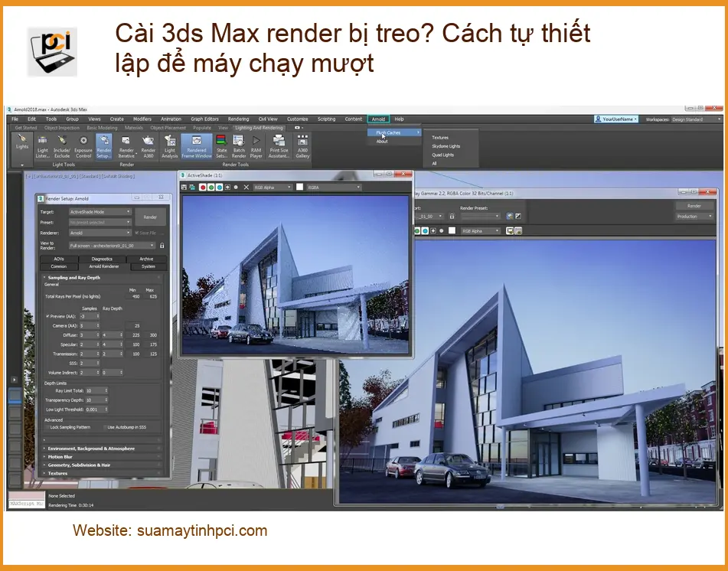The image size is (728, 571).
Task: Lock the View to Render in Render Setup
Action: (x=162, y=245)
